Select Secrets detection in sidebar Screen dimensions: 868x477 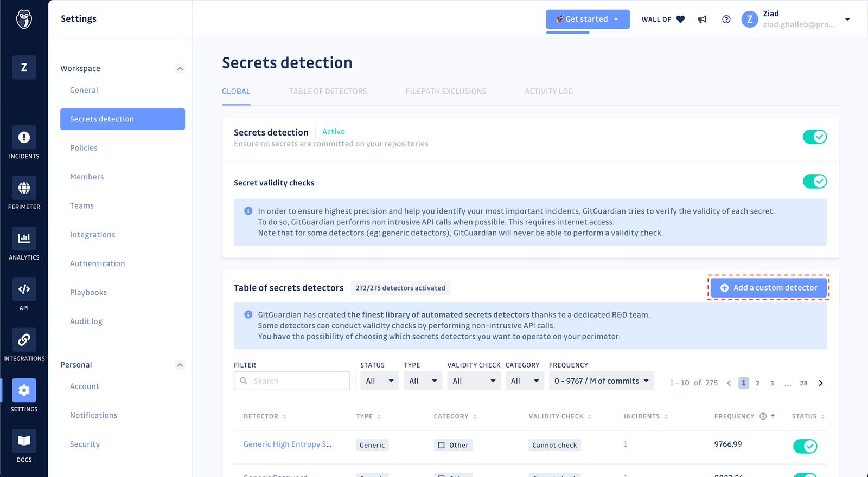pos(123,119)
